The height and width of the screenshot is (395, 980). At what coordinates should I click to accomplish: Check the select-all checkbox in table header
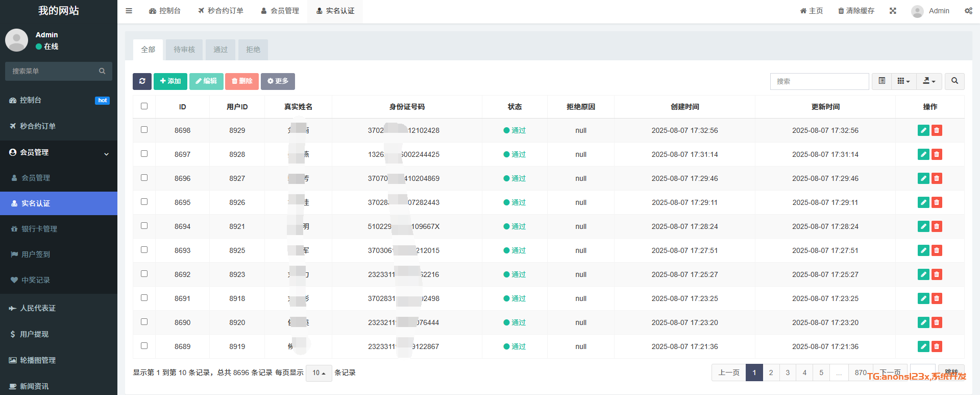pyautogui.click(x=144, y=106)
